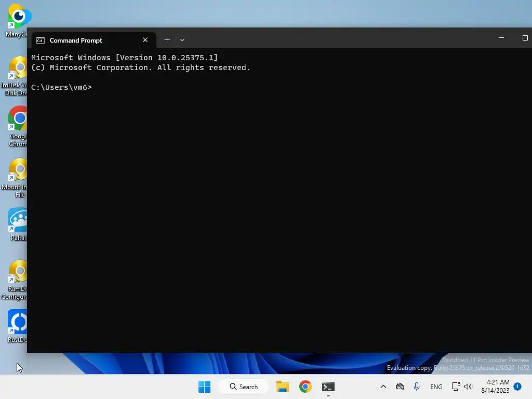Open the clock showing 4:21 AM
Viewport: 532px width, 399px height.
coord(495,387)
